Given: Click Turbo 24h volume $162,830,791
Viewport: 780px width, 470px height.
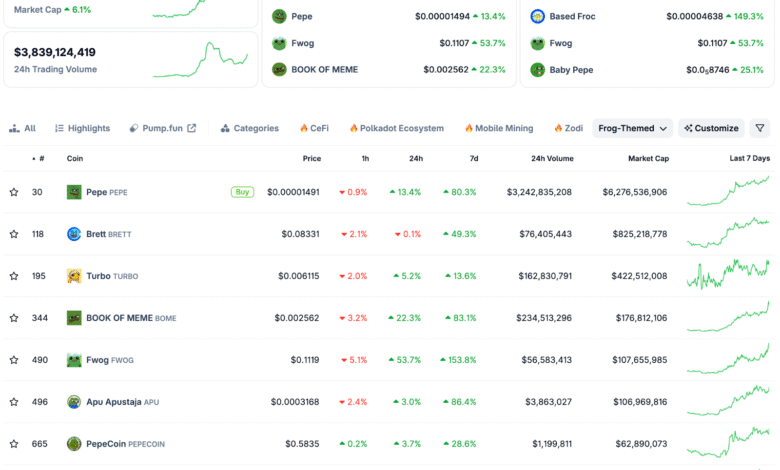Looking at the screenshot, I should 545,276.
